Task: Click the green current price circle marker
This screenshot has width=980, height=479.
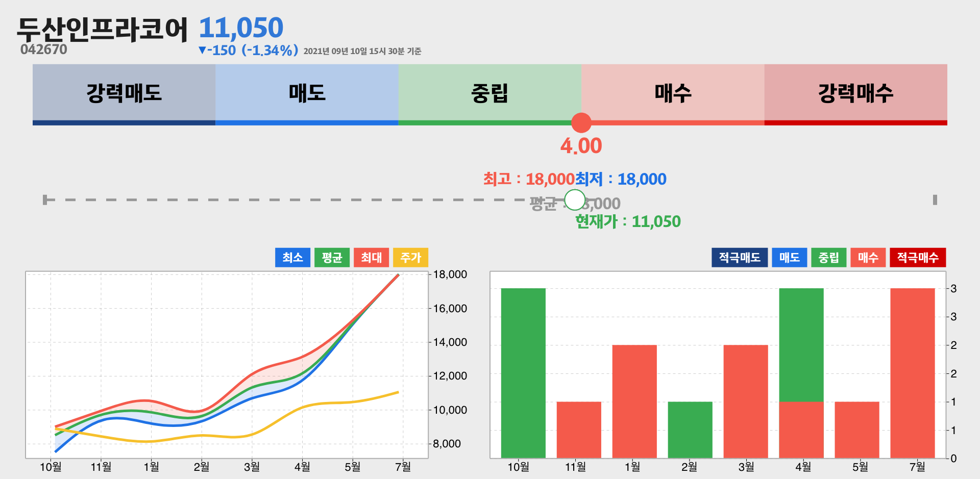Action: (575, 200)
